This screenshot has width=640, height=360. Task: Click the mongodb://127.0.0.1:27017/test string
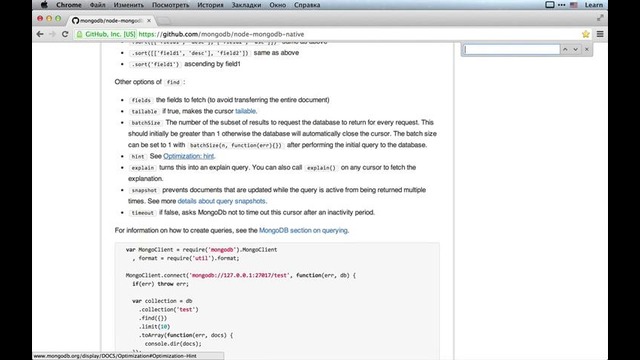[x=240, y=276]
